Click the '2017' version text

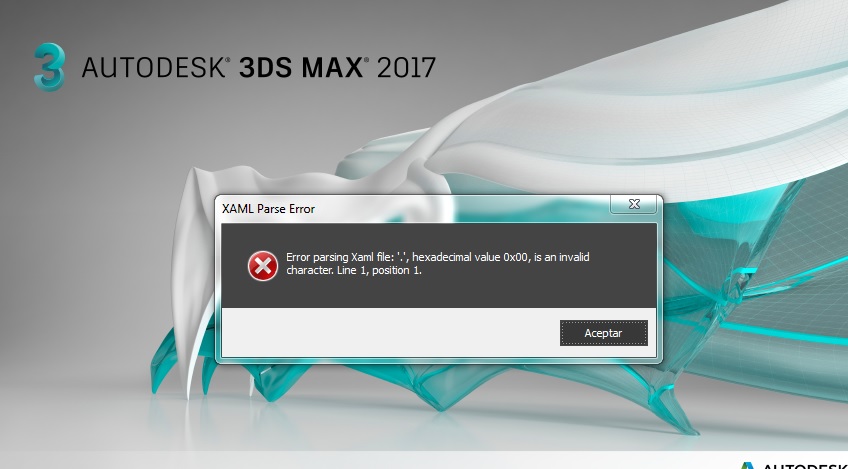pyautogui.click(x=406, y=68)
